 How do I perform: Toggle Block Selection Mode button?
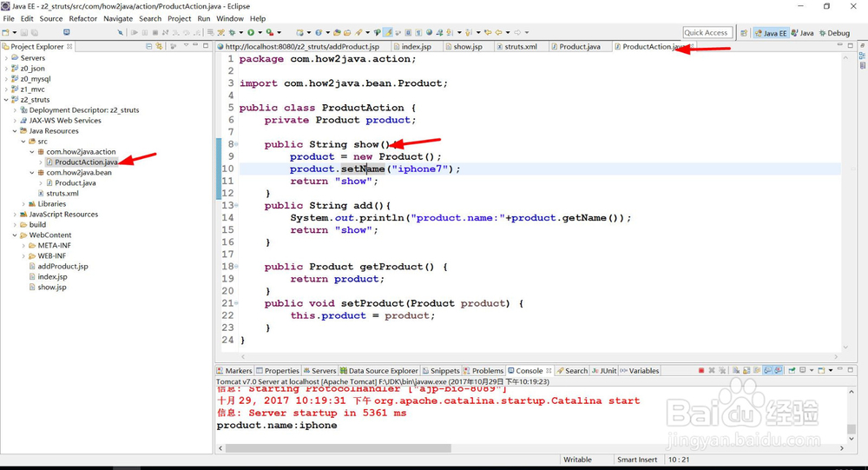(x=408, y=32)
